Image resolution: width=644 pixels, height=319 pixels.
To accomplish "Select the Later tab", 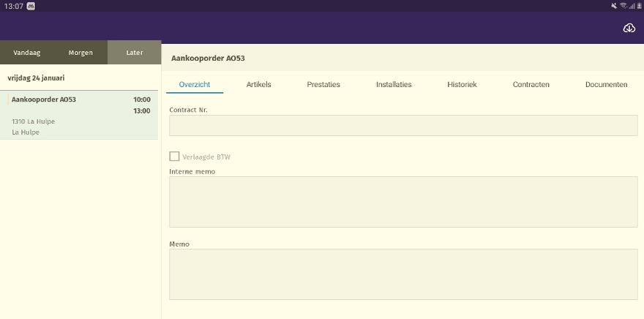I will (x=135, y=53).
